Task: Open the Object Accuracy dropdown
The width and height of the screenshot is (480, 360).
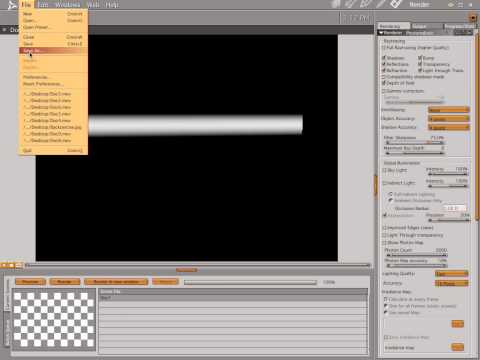Action: tap(449, 119)
